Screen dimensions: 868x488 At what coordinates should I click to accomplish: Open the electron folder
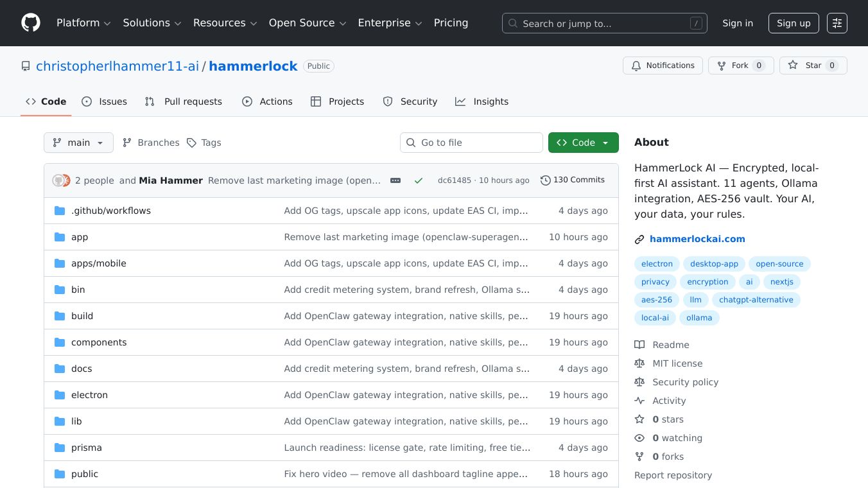[x=89, y=395]
